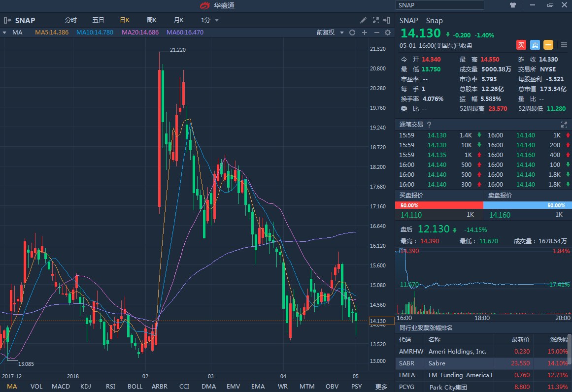Select the pencil drawing tool
Viewport: 572px width, 392px height.
click(x=363, y=20)
